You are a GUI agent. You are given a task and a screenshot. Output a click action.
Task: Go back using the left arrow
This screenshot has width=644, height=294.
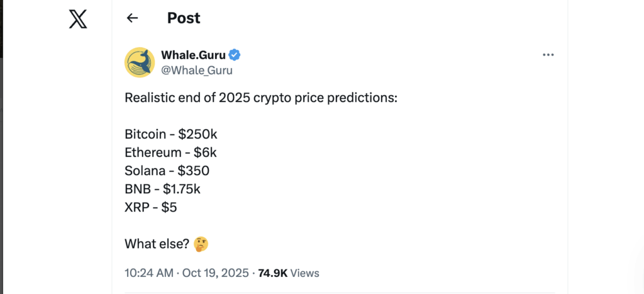click(x=132, y=18)
